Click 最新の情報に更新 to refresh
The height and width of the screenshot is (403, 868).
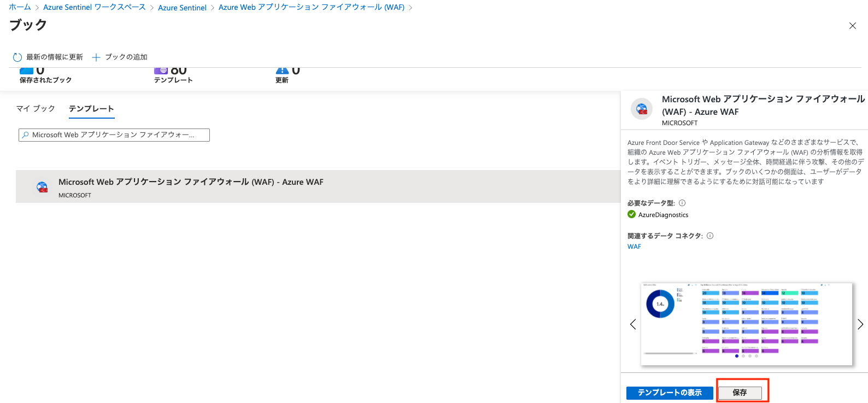coord(55,57)
